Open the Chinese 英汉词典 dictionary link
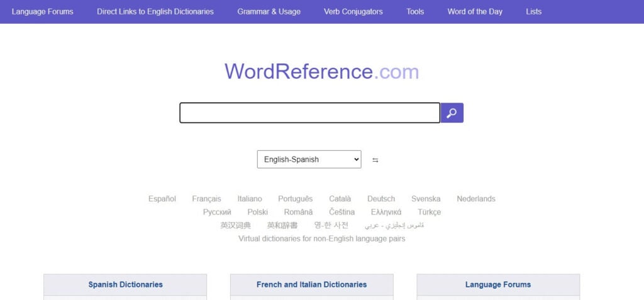Viewport: 644px width, 300px height. tap(236, 225)
